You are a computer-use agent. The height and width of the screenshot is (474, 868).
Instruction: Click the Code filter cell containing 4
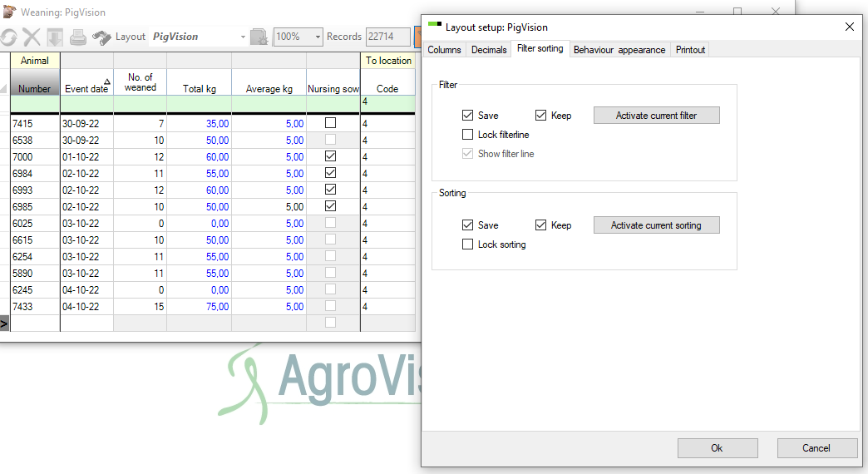click(387, 104)
